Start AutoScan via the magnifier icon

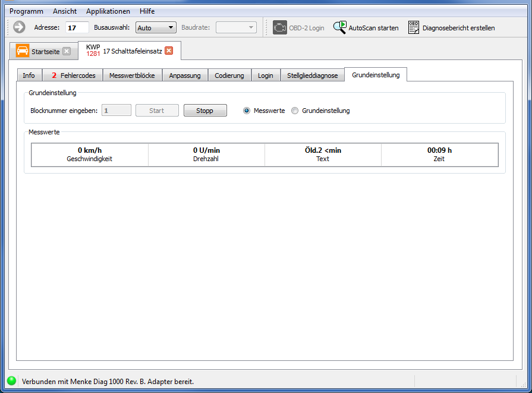(x=339, y=27)
